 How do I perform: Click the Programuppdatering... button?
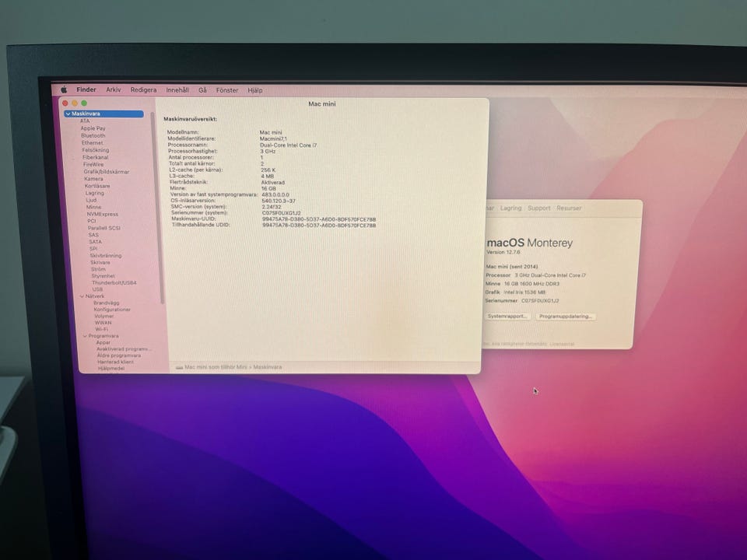point(566,317)
